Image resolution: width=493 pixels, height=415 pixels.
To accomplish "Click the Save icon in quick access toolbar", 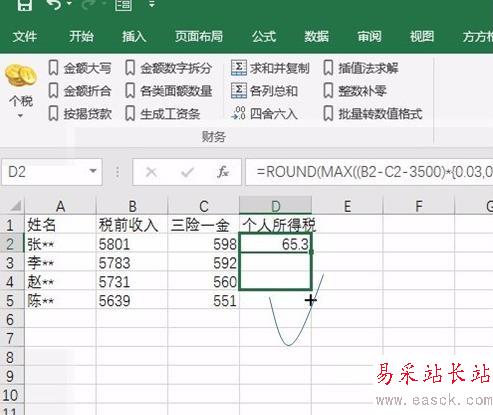I will (25, 5).
